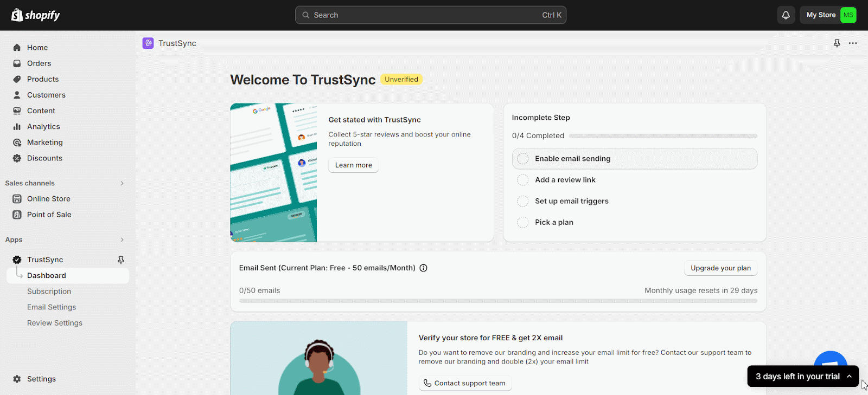
Task: Click the Orders inbox icon
Action: coord(17,63)
